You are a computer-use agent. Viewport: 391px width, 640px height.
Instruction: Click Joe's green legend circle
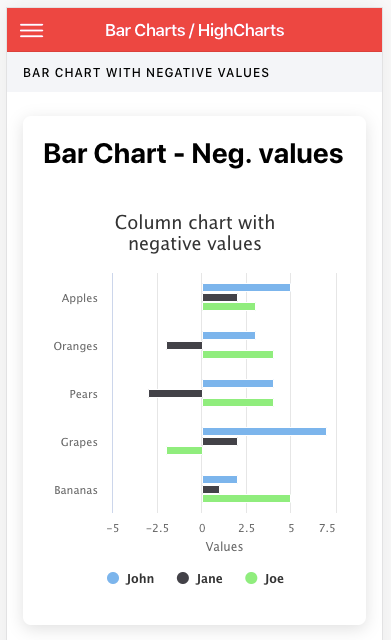point(251,578)
